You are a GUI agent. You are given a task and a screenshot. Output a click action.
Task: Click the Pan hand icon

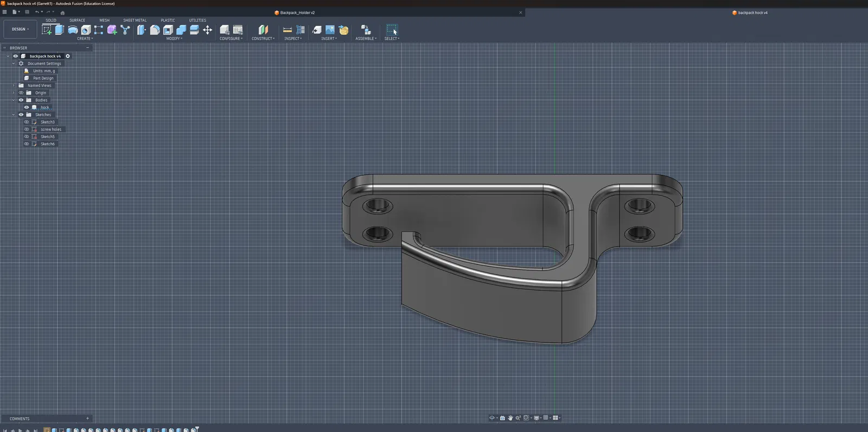point(510,418)
